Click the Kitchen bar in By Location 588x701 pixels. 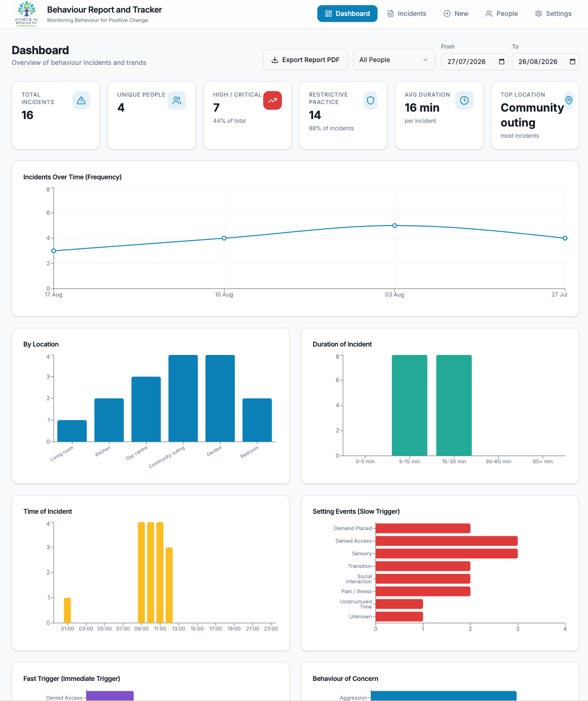(109, 420)
